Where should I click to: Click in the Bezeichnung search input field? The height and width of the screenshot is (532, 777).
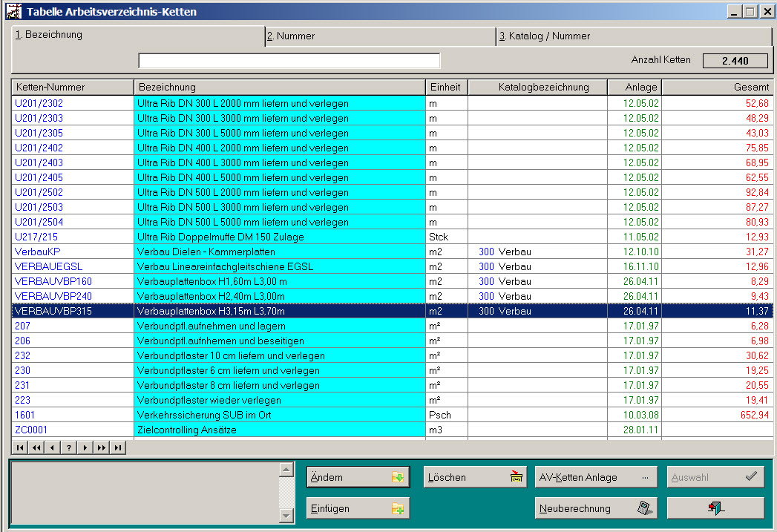pos(289,61)
